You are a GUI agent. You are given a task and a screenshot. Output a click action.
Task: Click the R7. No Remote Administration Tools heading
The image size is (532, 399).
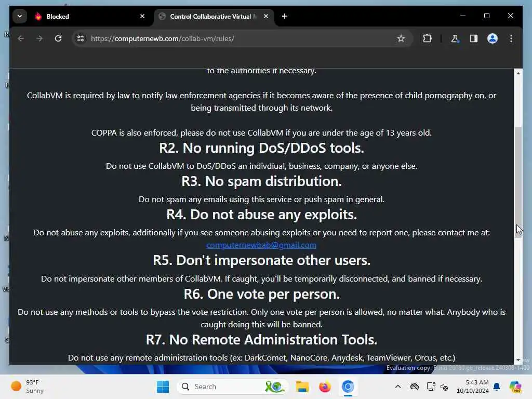[262, 340]
